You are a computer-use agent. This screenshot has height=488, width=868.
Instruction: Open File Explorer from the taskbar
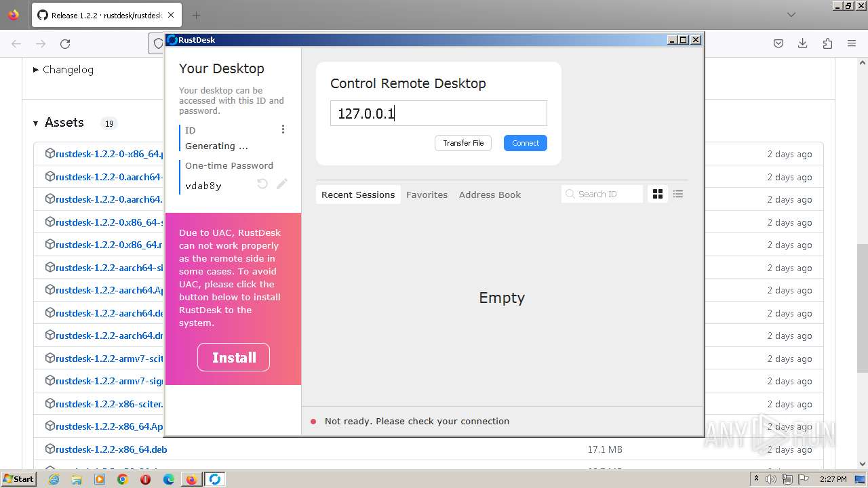click(77, 479)
